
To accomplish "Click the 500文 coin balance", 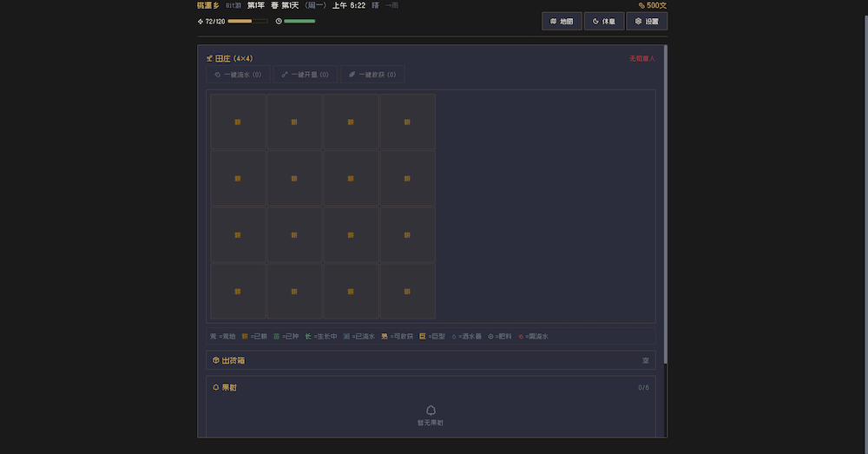I will [x=652, y=5].
